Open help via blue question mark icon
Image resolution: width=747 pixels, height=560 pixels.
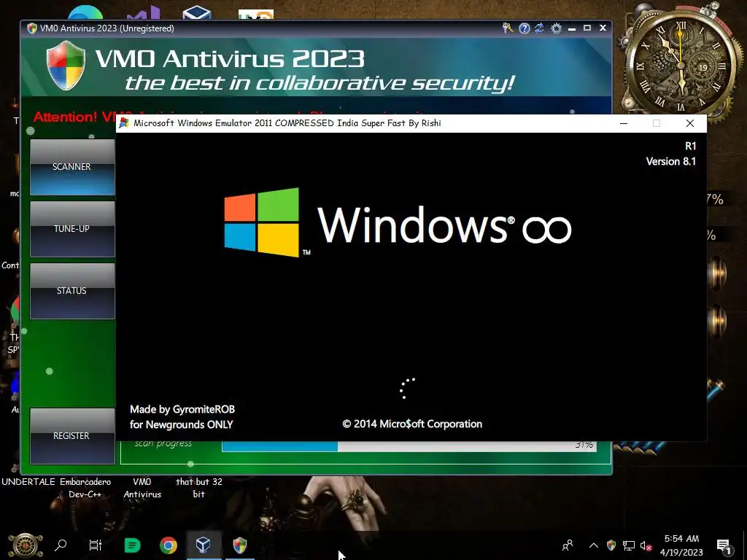pyautogui.click(x=524, y=28)
